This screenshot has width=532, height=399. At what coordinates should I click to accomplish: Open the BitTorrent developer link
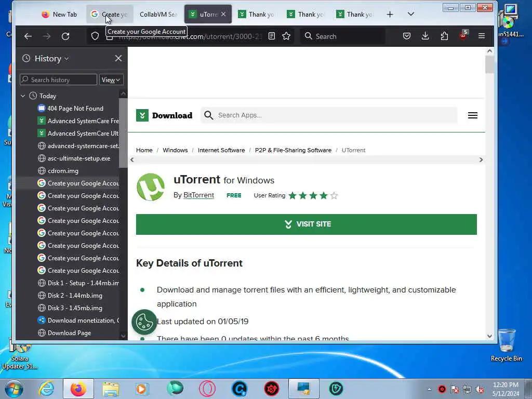pos(198,195)
